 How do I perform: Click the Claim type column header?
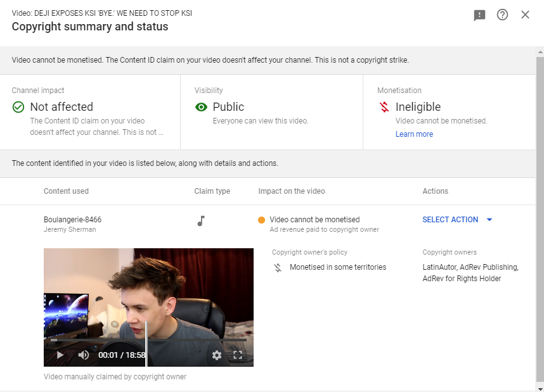[212, 191]
